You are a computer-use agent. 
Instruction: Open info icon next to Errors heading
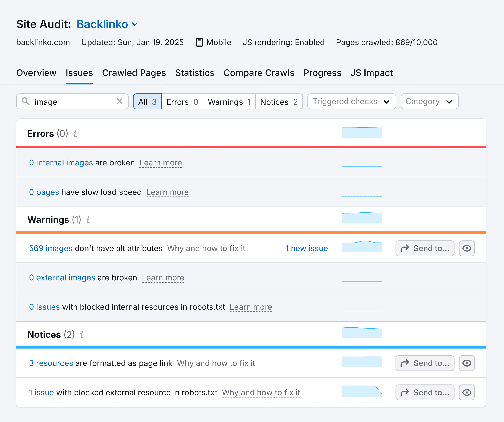[x=75, y=133]
